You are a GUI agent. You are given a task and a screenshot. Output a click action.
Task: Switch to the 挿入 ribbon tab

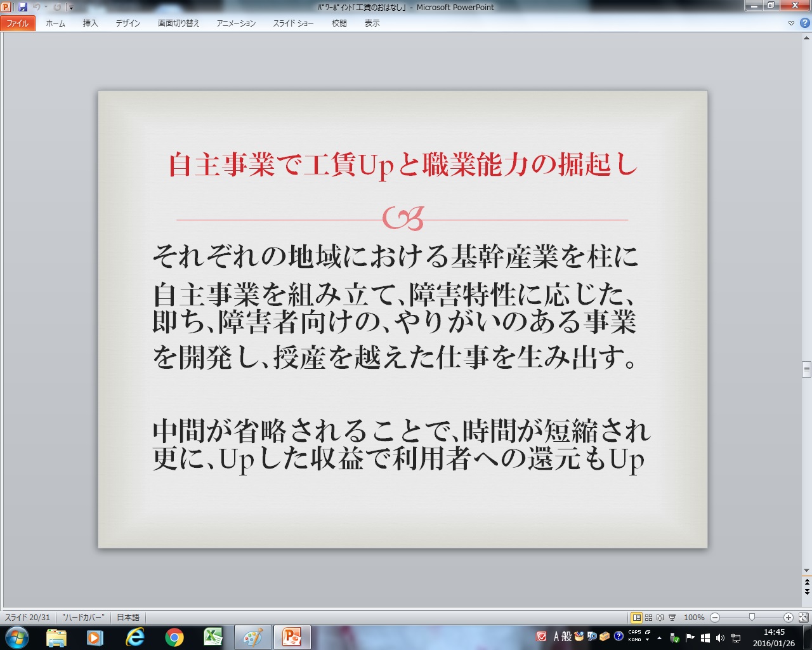pos(91,23)
